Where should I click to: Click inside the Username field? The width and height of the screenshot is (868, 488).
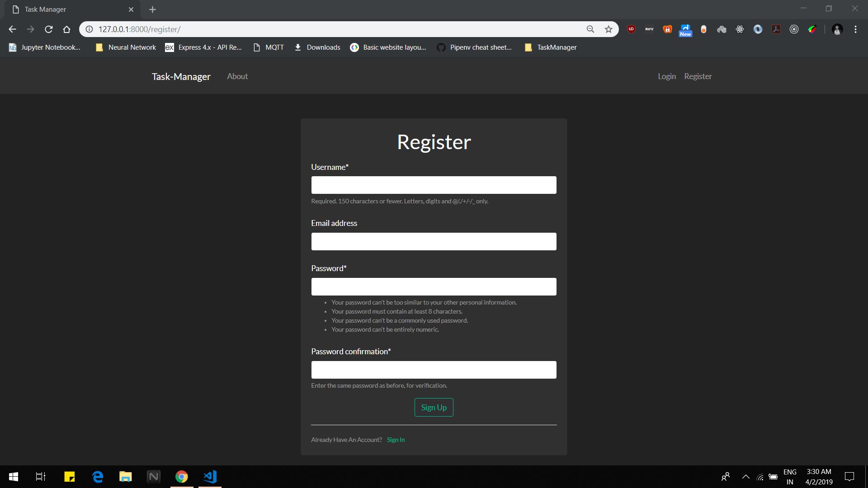click(434, 185)
